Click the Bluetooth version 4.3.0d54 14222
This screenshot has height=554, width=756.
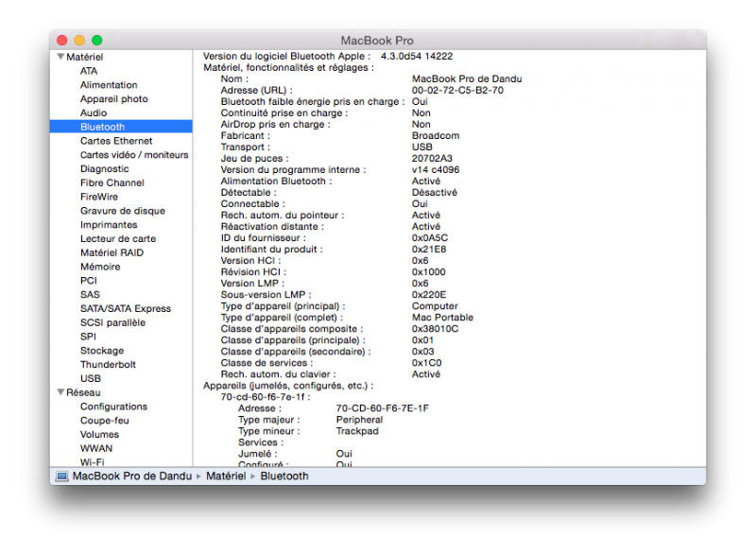(417, 56)
